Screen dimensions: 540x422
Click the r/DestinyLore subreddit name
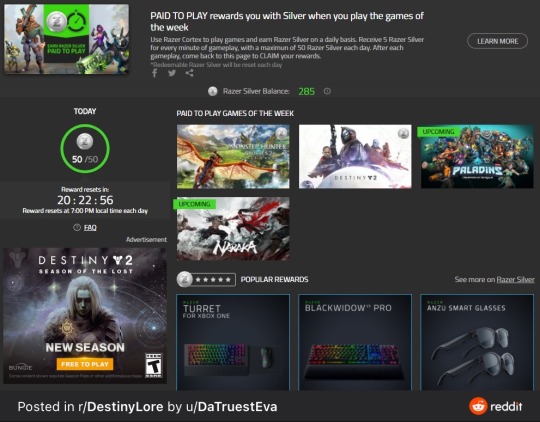tap(121, 406)
